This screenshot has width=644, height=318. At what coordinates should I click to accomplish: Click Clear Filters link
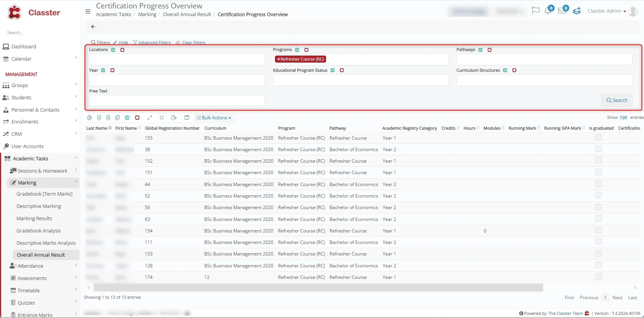click(x=191, y=43)
